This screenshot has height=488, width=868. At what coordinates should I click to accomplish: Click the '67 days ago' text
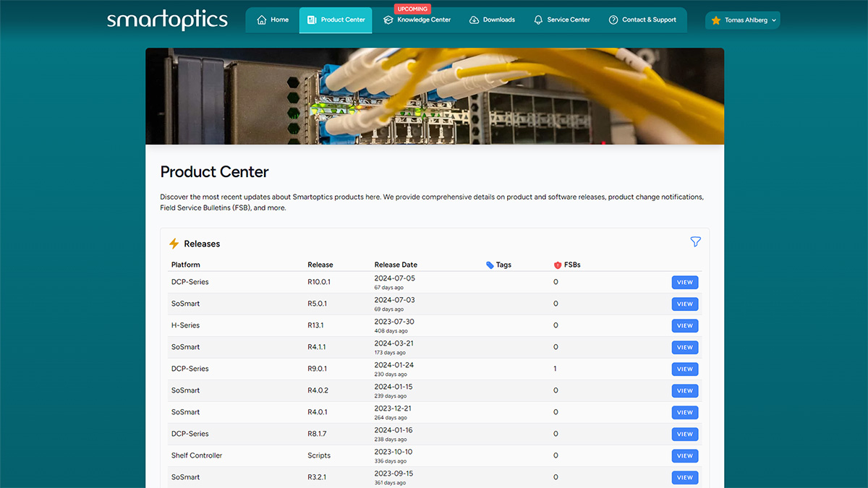point(390,288)
